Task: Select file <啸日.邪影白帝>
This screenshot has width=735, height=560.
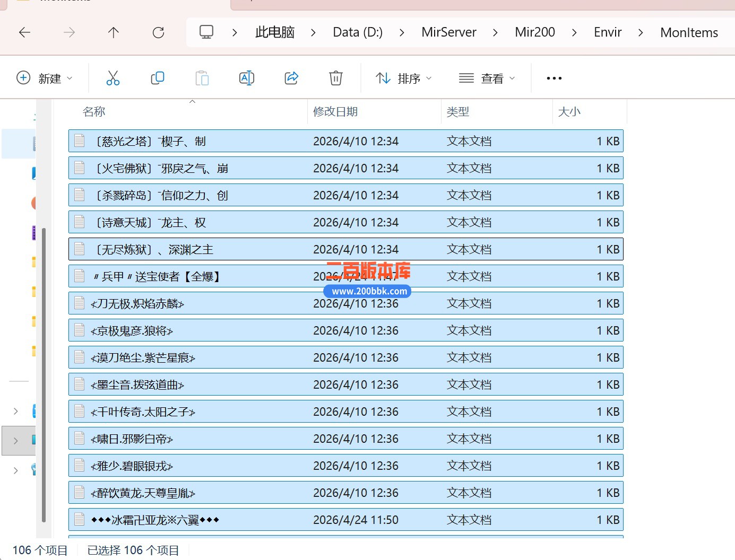Action: 345,439
